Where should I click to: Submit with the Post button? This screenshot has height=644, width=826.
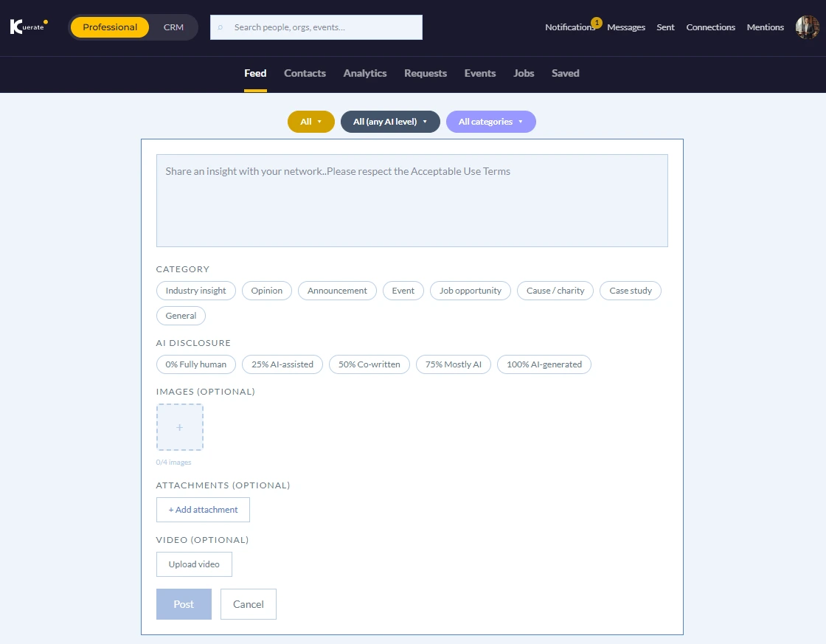(184, 604)
